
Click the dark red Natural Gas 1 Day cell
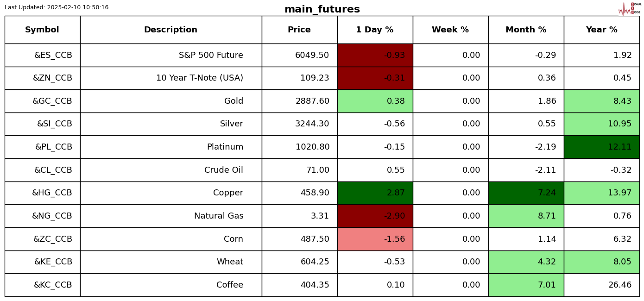(375, 216)
